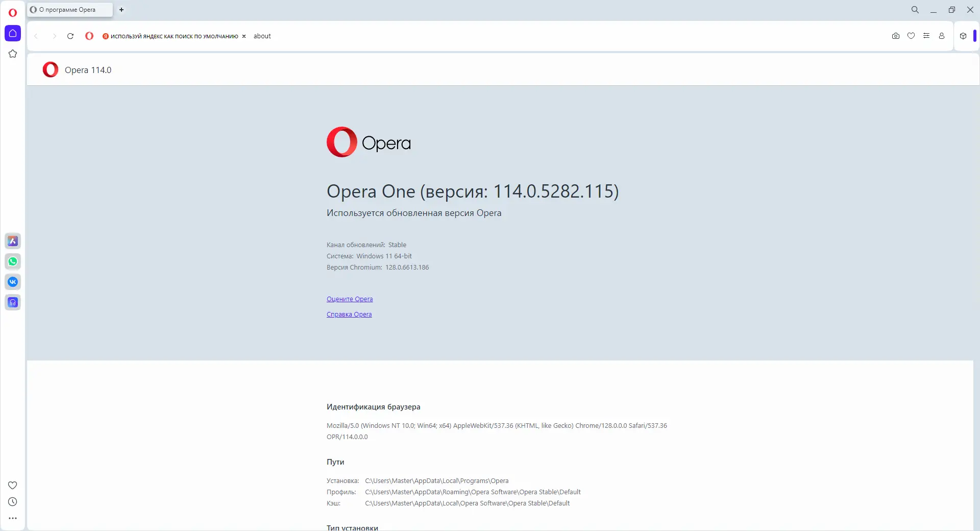Restore down the Opera window
Screen dimensions: 980x531
click(x=952, y=10)
